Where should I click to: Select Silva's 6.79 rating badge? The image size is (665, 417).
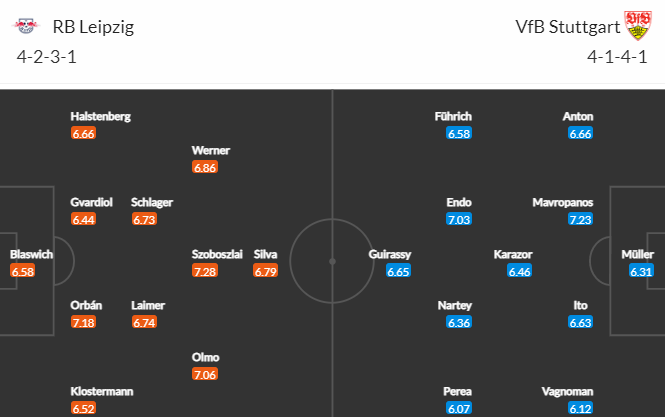pos(265,271)
